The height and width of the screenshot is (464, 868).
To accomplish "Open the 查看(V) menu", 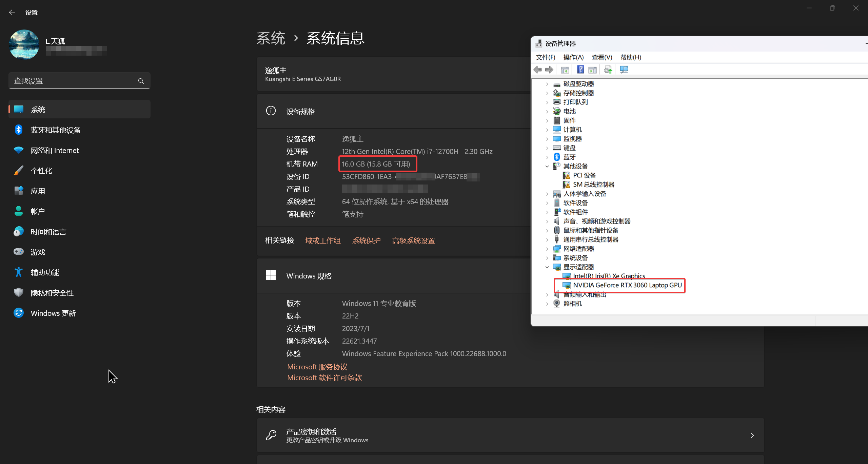I will 601,57.
